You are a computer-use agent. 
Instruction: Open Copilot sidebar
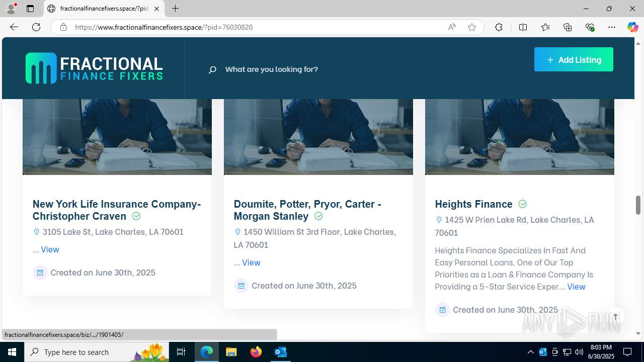pyautogui.click(x=632, y=27)
